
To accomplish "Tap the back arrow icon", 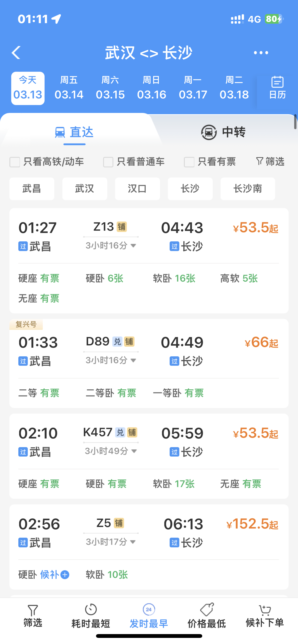I will point(16,53).
